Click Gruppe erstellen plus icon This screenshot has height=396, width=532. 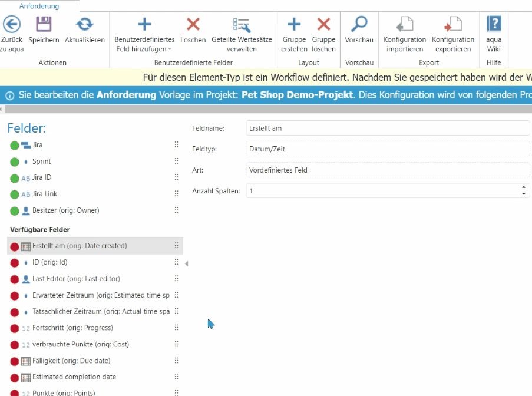pyautogui.click(x=293, y=24)
